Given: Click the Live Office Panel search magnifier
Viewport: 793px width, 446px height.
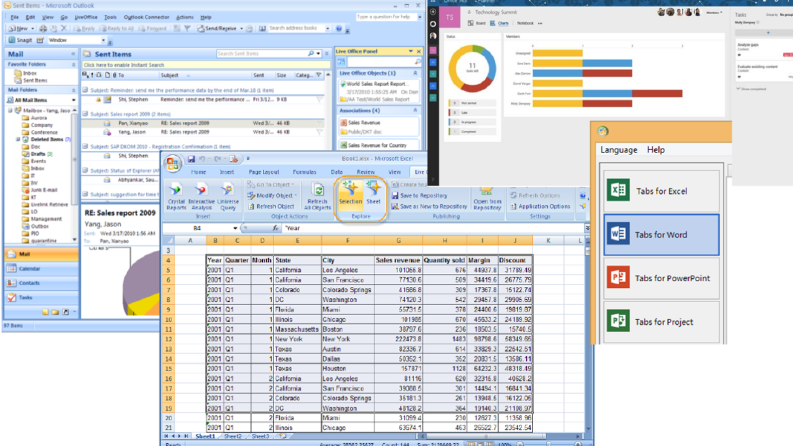Looking at the screenshot, I should coord(417,62).
